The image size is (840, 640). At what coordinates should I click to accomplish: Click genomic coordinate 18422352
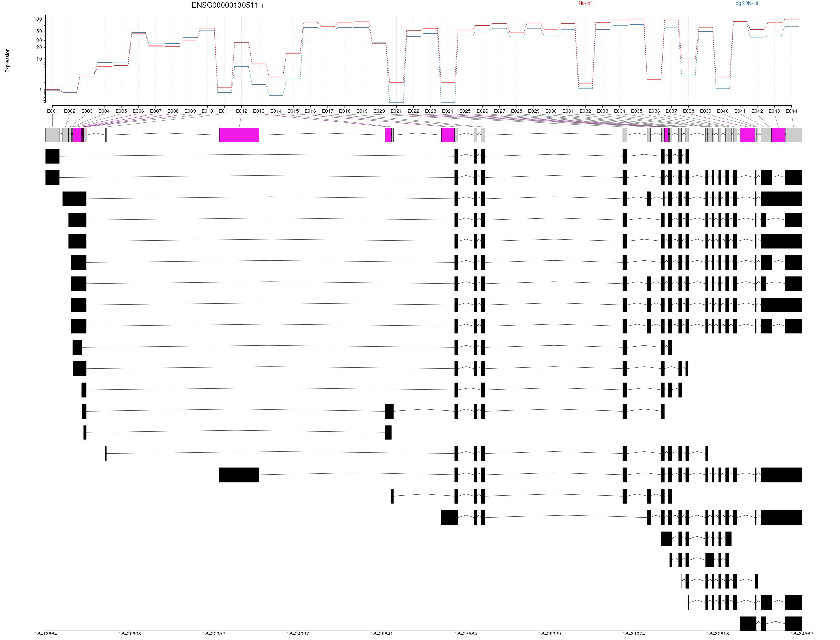[214, 634]
